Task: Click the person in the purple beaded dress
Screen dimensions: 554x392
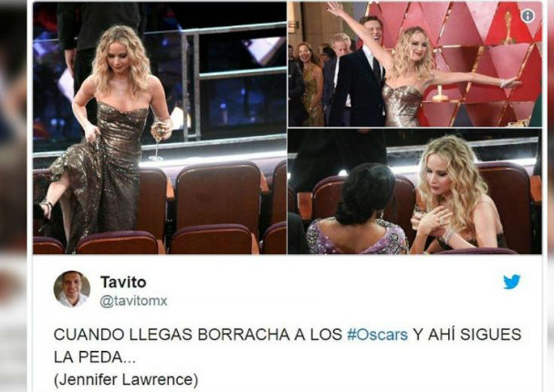Action: tap(358, 211)
